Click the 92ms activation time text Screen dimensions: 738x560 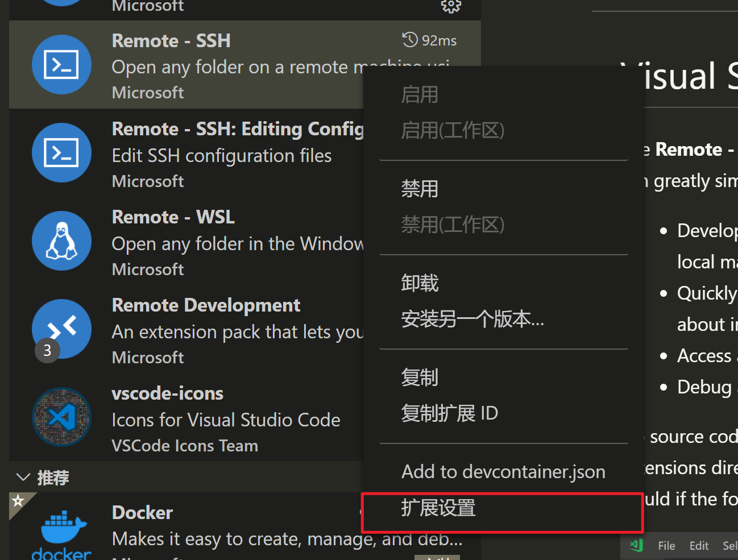[439, 40]
